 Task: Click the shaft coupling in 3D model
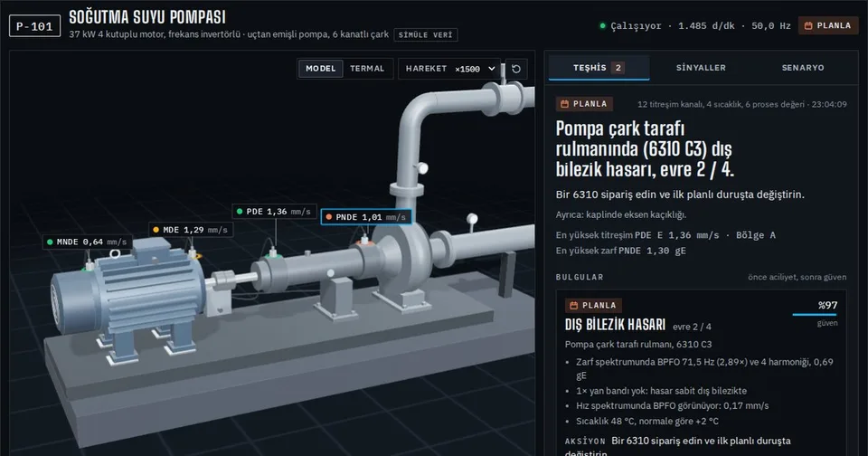(x=223, y=279)
